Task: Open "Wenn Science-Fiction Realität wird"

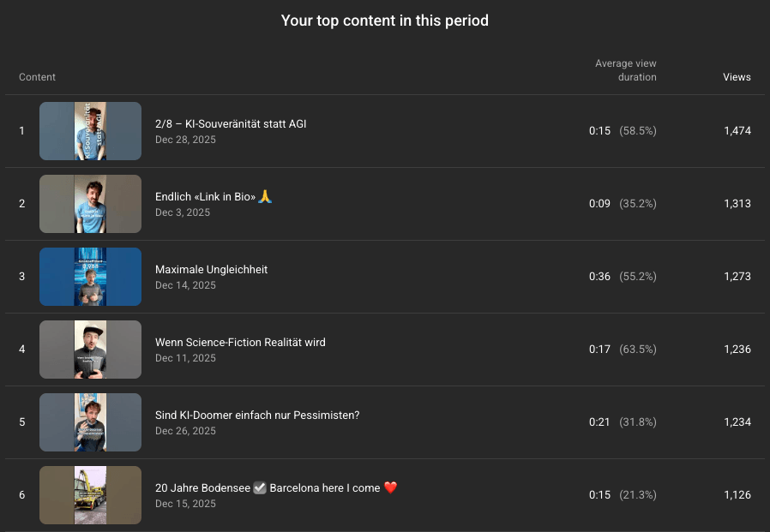Action: pyautogui.click(x=240, y=342)
